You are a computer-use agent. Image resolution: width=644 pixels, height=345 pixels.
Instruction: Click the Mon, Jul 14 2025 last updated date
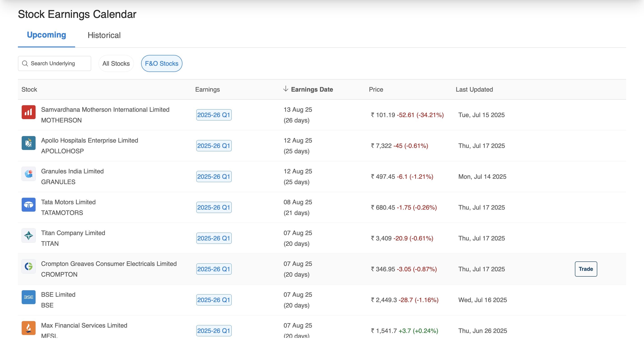(482, 177)
